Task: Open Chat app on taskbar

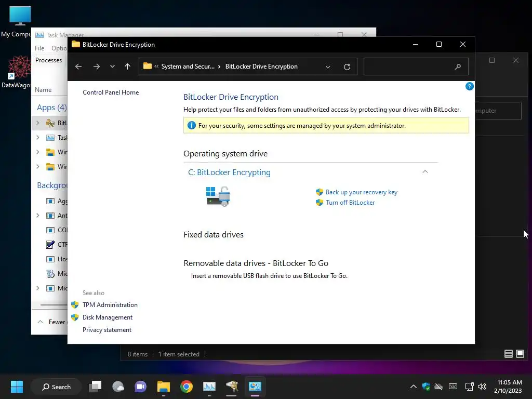Action: coord(140,387)
